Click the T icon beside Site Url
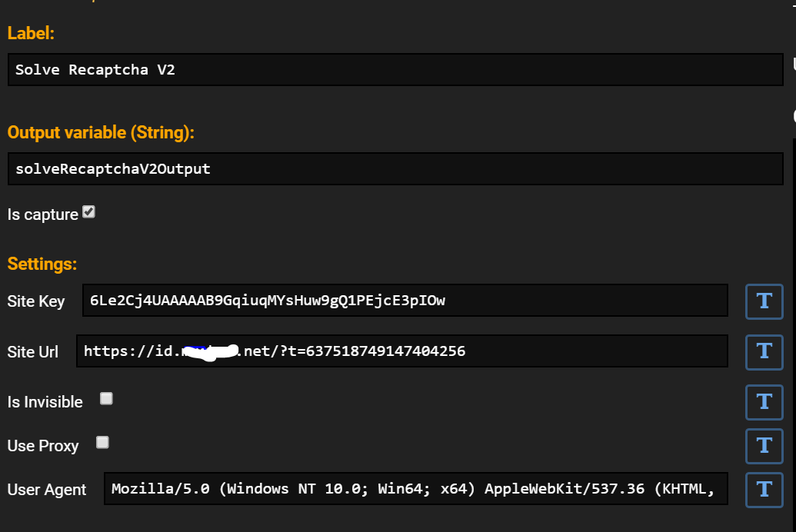 [x=764, y=352]
